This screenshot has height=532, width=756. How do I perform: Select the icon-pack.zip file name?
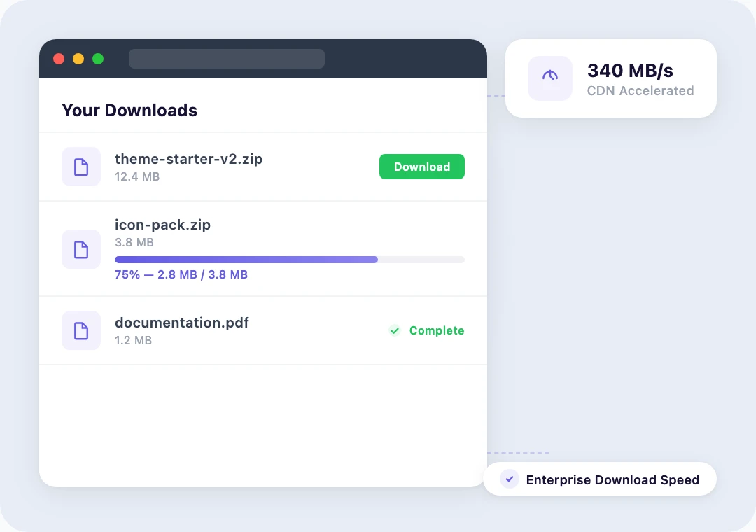click(162, 225)
